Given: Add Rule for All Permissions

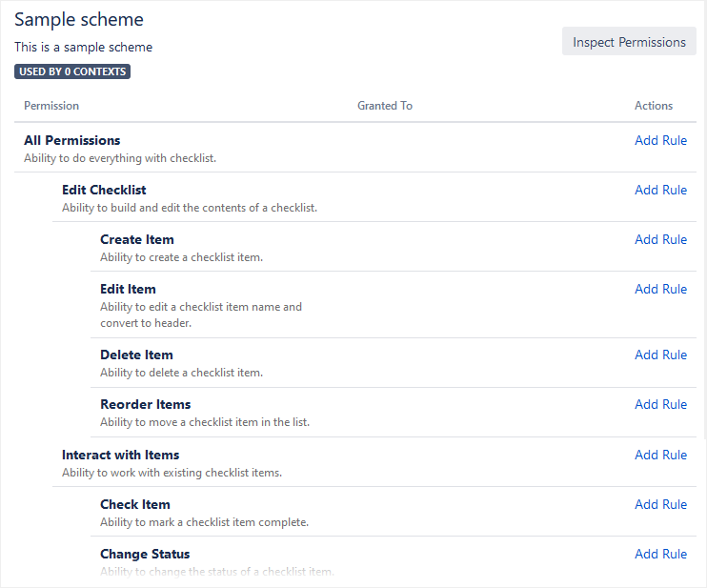Looking at the screenshot, I should tap(660, 140).
